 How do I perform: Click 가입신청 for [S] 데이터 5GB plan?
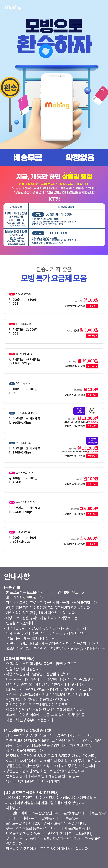pos(92,336)
